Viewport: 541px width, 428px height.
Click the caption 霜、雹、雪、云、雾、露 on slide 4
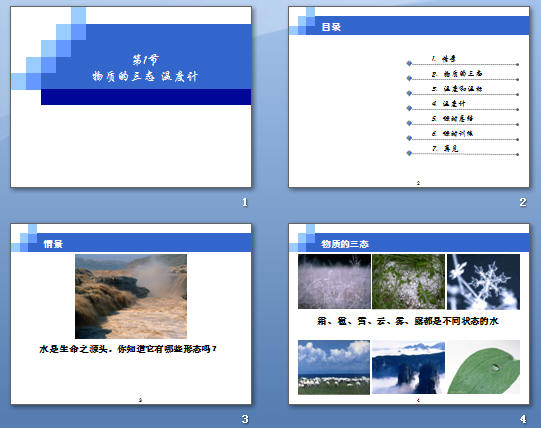408,321
